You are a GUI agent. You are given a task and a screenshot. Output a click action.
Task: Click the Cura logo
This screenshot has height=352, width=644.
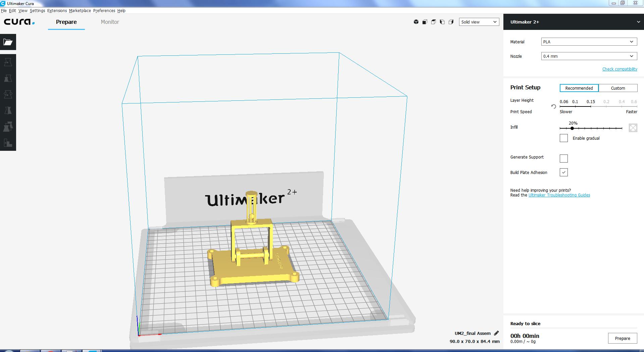(x=19, y=22)
